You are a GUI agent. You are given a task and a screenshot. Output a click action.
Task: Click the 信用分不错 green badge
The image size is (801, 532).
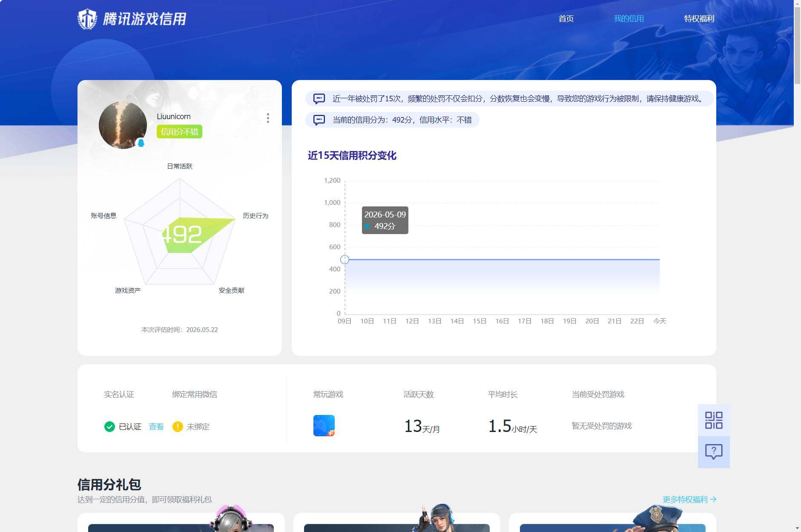tap(179, 132)
